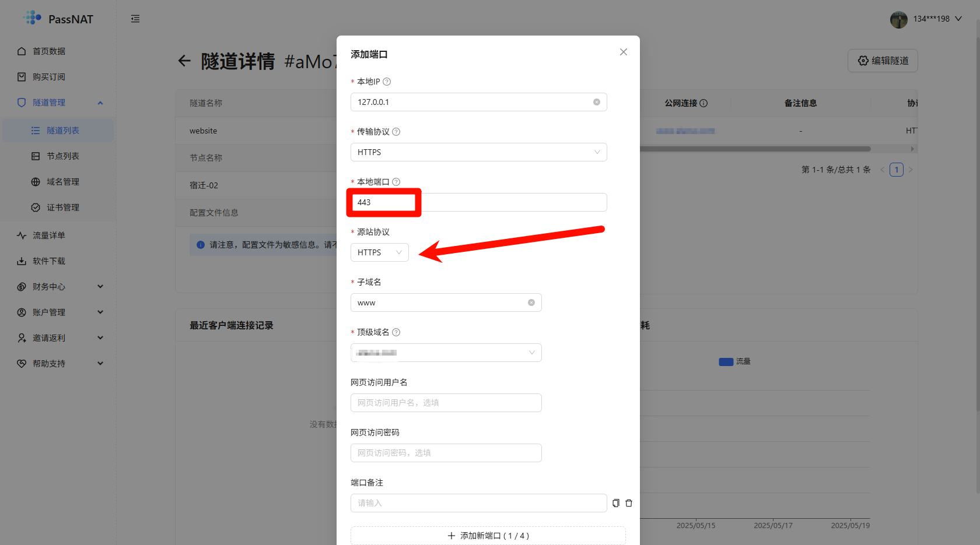This screenshot has width=980, height=545.
Task: Click the trash icon to delete port
Action: tap(629, 503)
